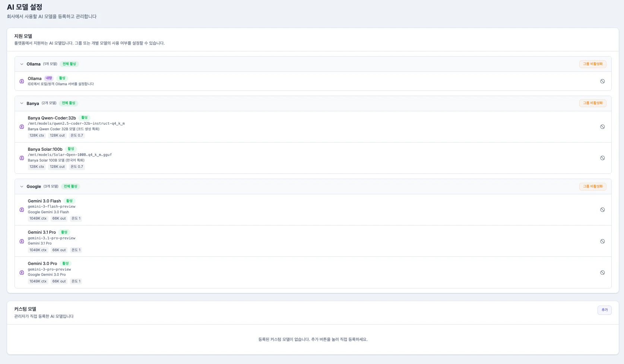Click the 66K out chip for Gemini 3.1 Pro
The height and width of the screenshot is (364, 624).
point(59,250)
